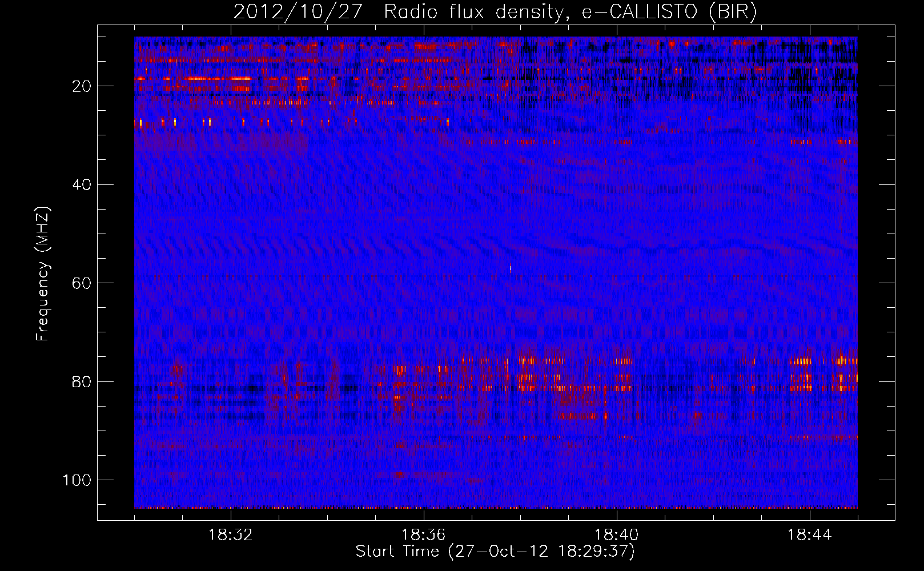Click the '20' frequency tick label
Image resolution: width=924 pixels, height=571 pixels.
pos(82,86)
